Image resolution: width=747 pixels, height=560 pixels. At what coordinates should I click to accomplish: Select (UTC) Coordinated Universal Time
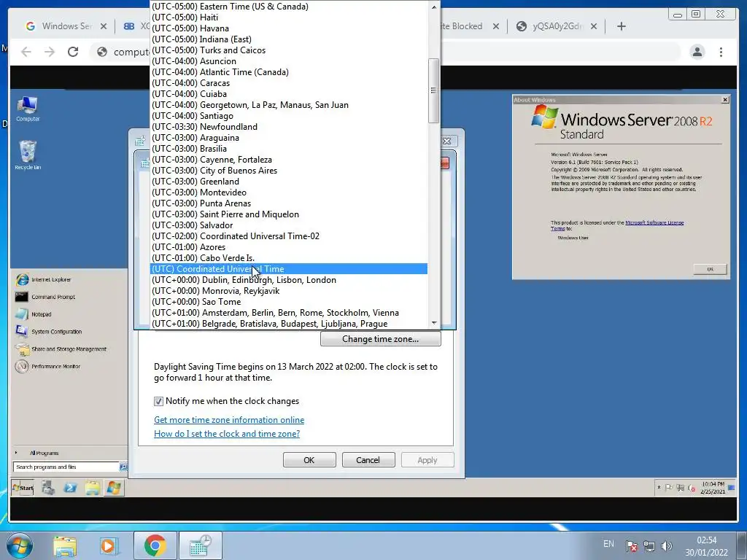pyautogui.click(x=289, y=269)
